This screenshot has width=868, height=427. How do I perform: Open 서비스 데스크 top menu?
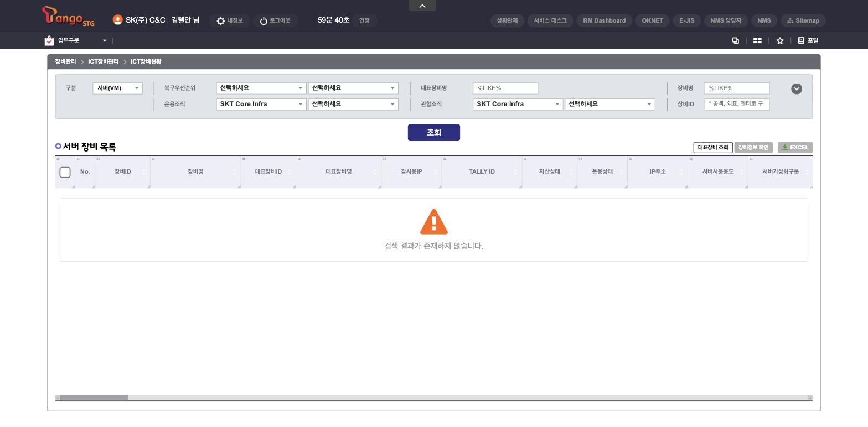pos(550,20)
